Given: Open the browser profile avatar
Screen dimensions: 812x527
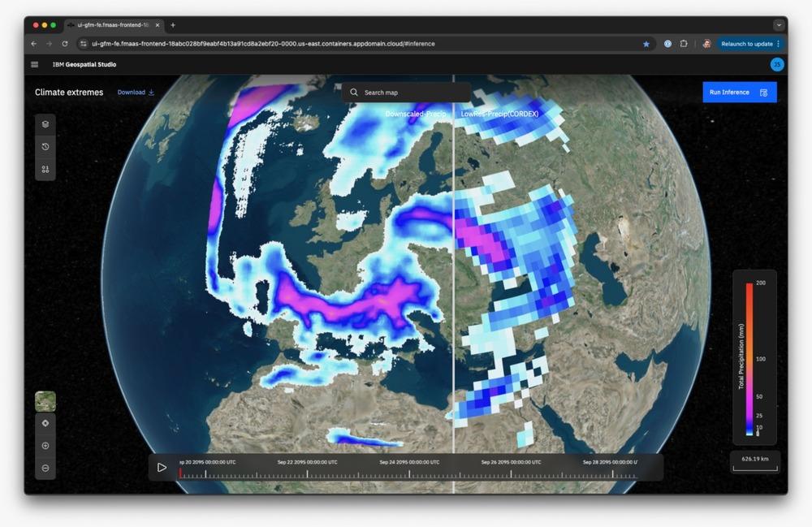Looking at the screenshot, I should pos(706,44).
